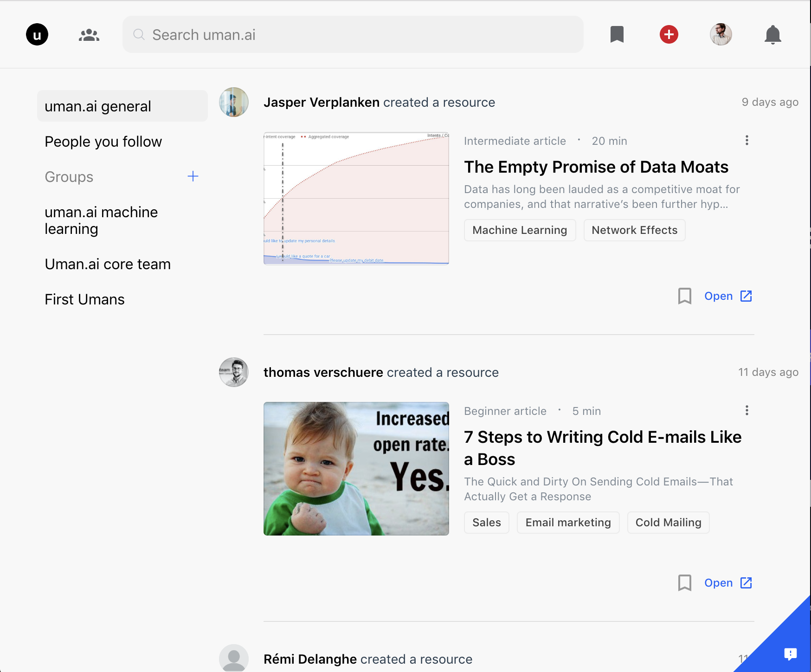Click the Cold E-mails baby meme thumbnail
811x672 pixels.
(356, 469)
